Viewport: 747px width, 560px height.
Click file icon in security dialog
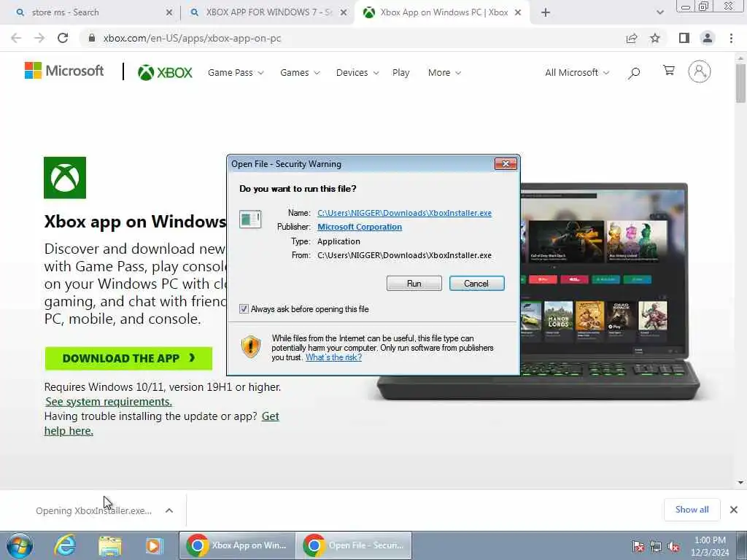point(250,219)
